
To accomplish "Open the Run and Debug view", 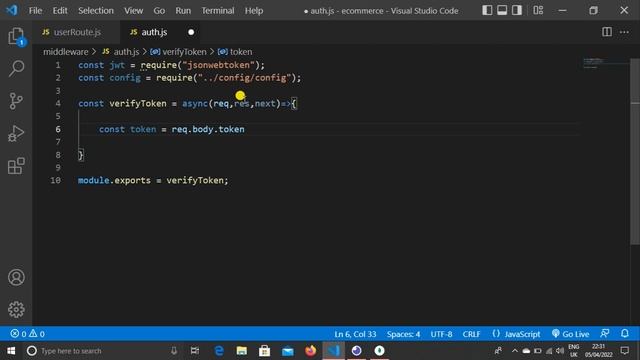I will [16, 133].
